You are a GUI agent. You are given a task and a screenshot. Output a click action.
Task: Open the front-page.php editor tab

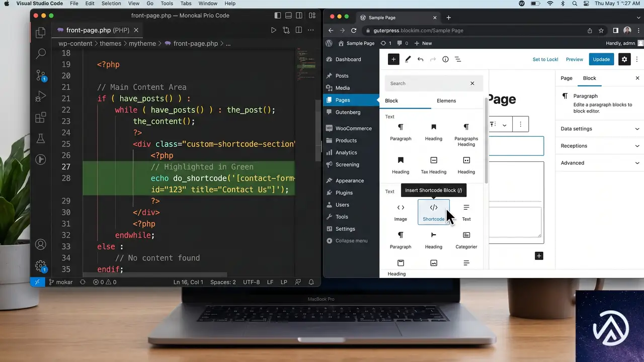click(x=98, y=30)
